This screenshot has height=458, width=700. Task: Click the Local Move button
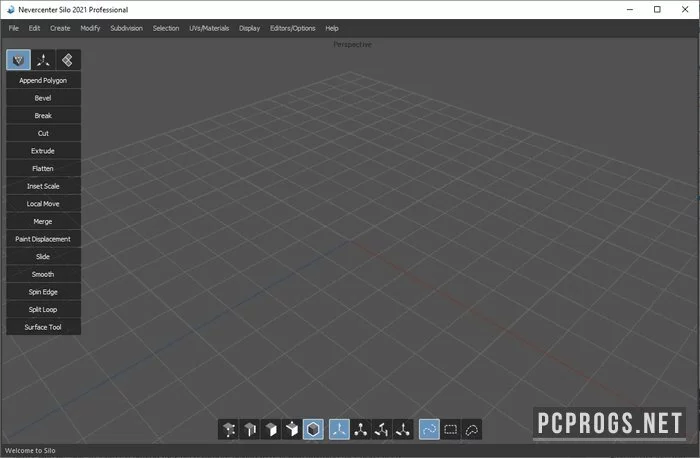coord(43,204)
